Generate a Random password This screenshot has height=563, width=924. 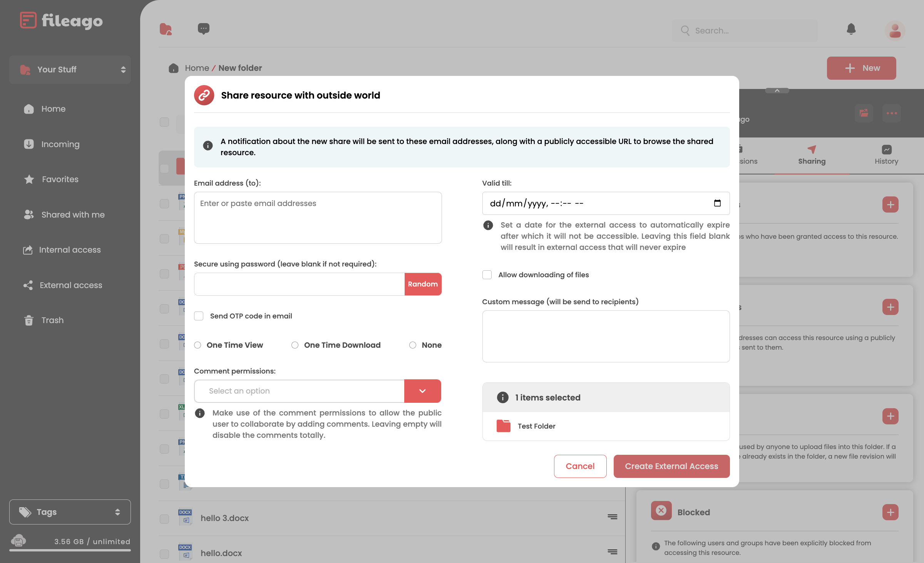click(x=423, y=284)
